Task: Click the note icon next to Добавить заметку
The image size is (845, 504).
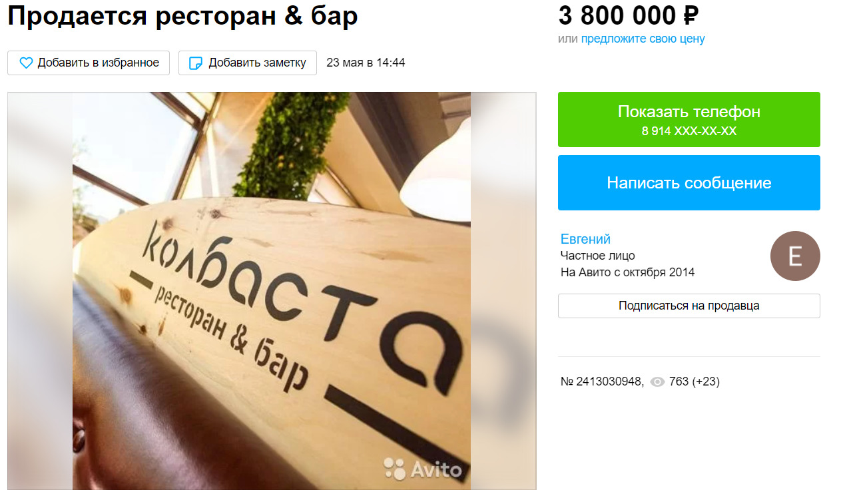Action: [x=196, y=63]
